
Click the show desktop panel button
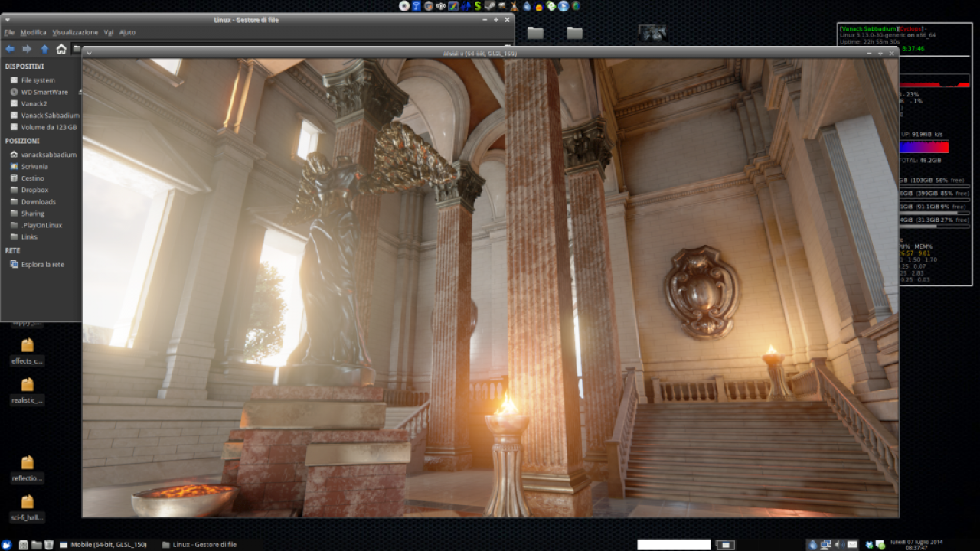(x=725, y=545)
